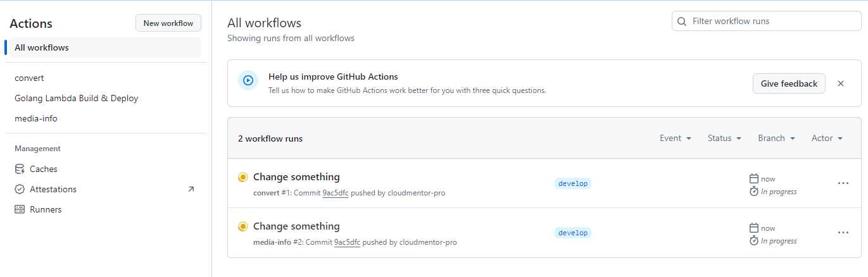Click the play icon in feedback banner
This screenshot has width=868, height=277.
248,80
